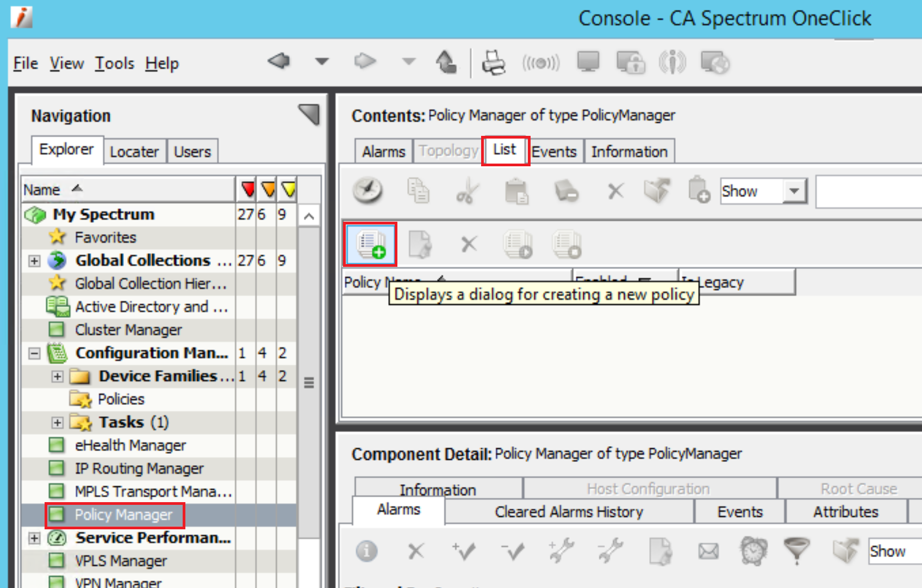Select Policy Manager in the tree
This screenshot has width=922, height=588.
pos(123,515)
